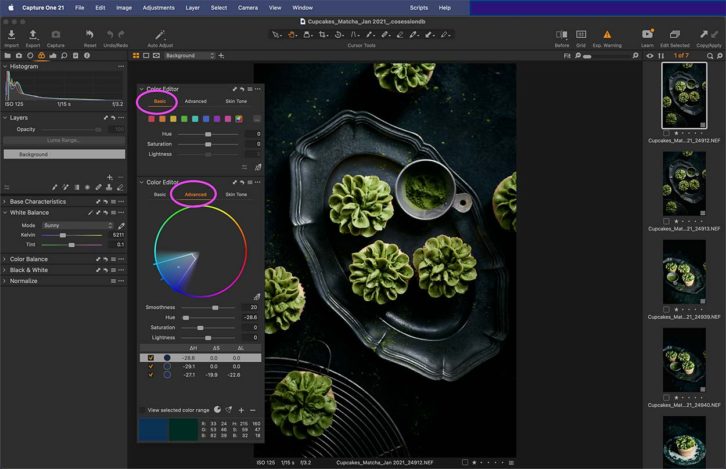The image size is (726, 469).
Task: Select the orange pan hand tool
Action: (x=292, y=35)
